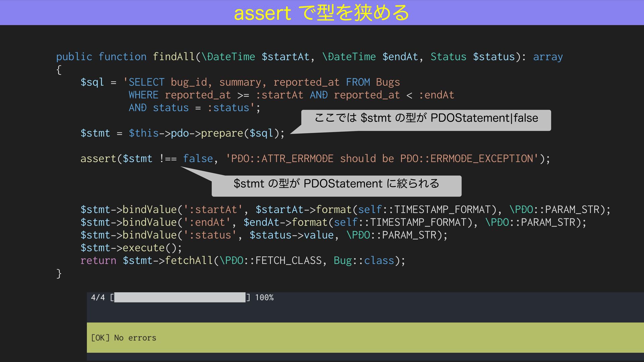Viewport: 644px width, 362px height.
Task: Click the 100% progress bar
Action: pyautogui.click(x=180, y=297)
